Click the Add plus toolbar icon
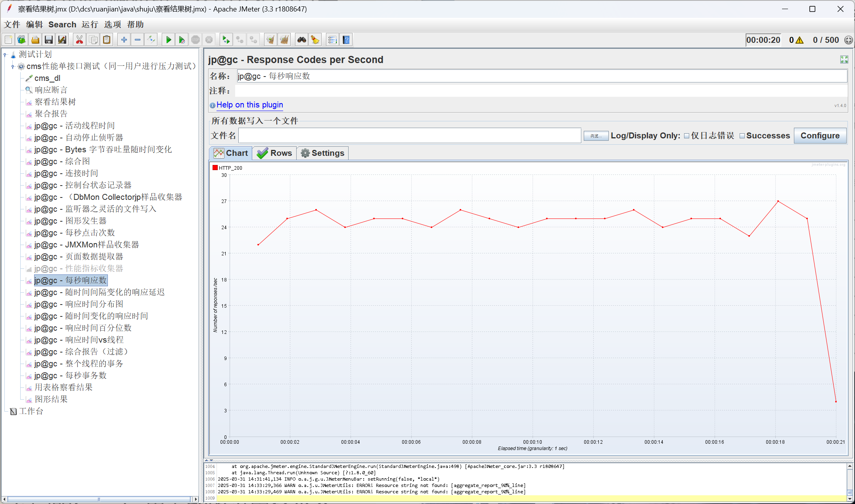The image size is (855, 504). coord(124,40)
